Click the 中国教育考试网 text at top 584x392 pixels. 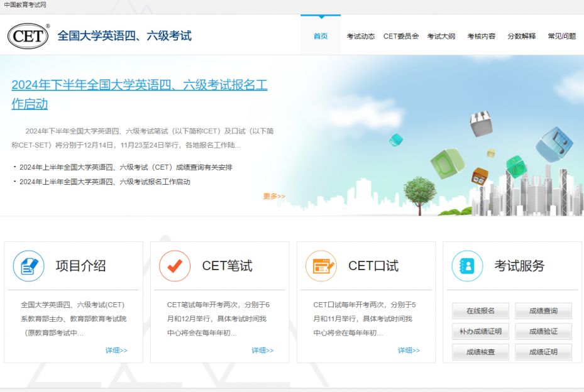25,5
